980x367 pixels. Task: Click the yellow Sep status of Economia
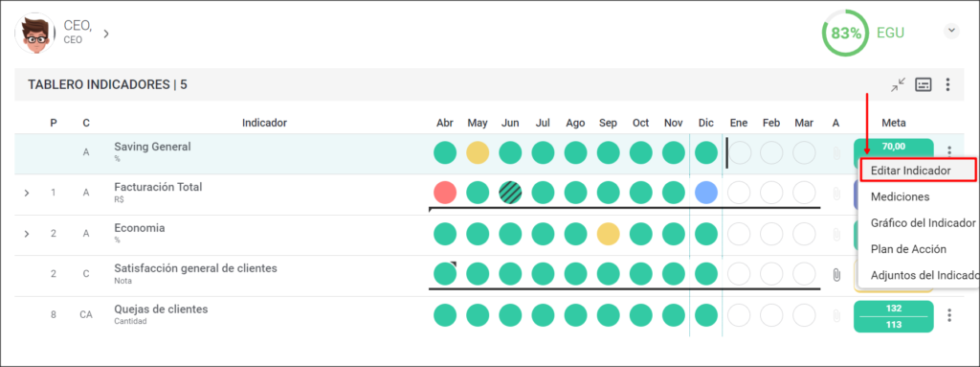click(x=608, y=234)
